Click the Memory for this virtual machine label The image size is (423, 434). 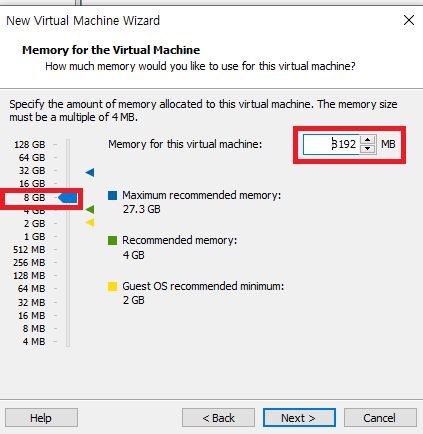(185, 144)
